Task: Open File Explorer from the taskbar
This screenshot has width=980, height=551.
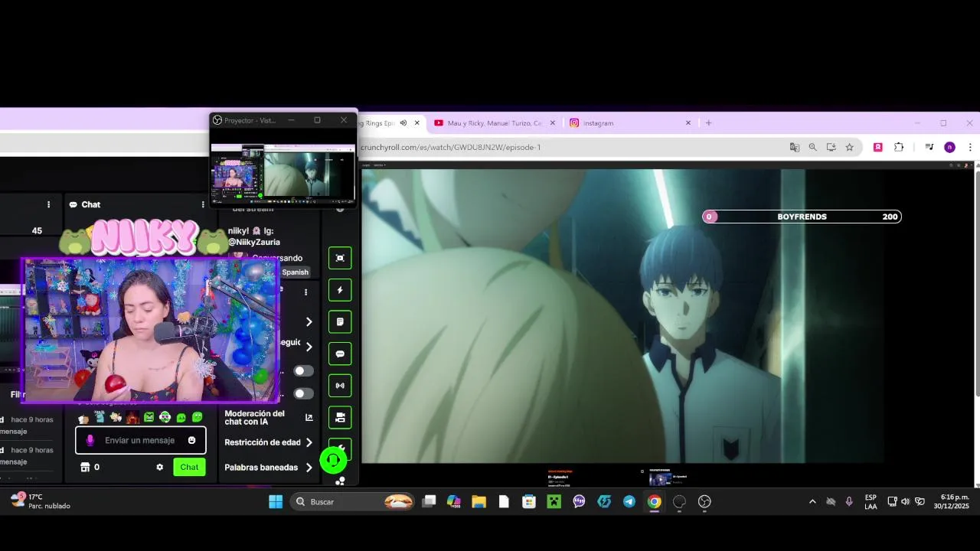Action: 479,502
